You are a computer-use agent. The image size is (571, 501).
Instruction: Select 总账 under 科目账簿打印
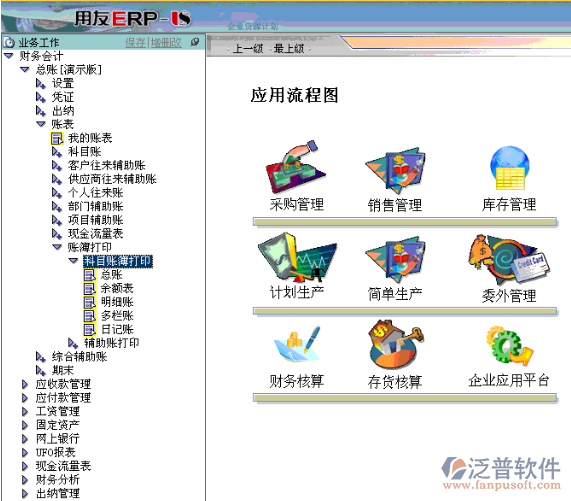(x=111, y=275)
